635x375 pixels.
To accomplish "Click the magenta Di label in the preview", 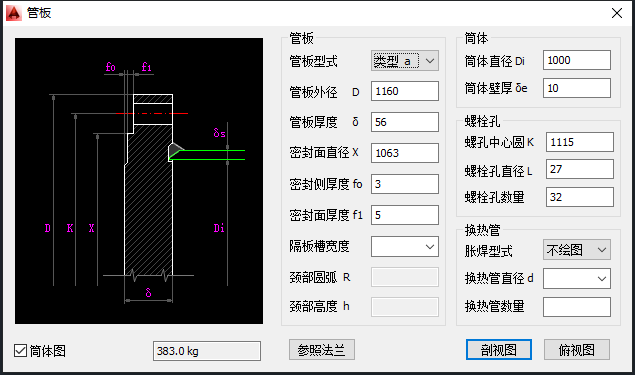I will [x=219, y=228].
